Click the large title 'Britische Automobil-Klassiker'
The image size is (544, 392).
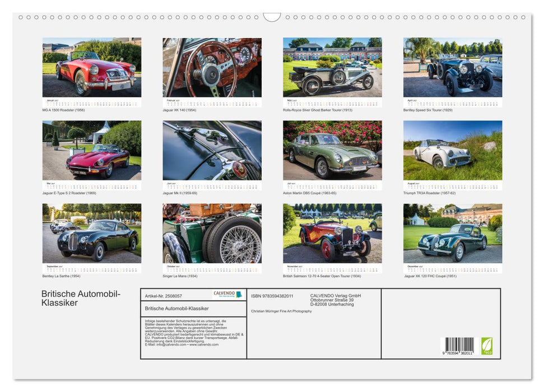click(81, 298)
